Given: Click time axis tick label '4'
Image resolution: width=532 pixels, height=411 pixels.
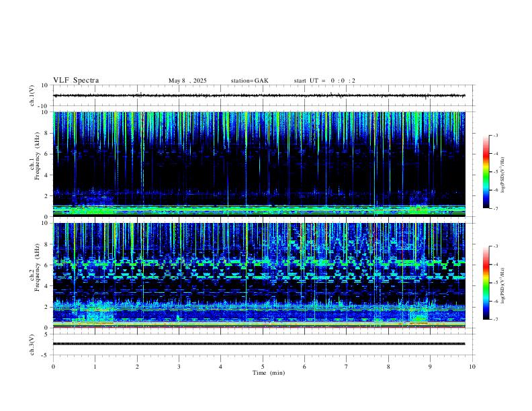Looking at the screenshot, I should 220,367.
